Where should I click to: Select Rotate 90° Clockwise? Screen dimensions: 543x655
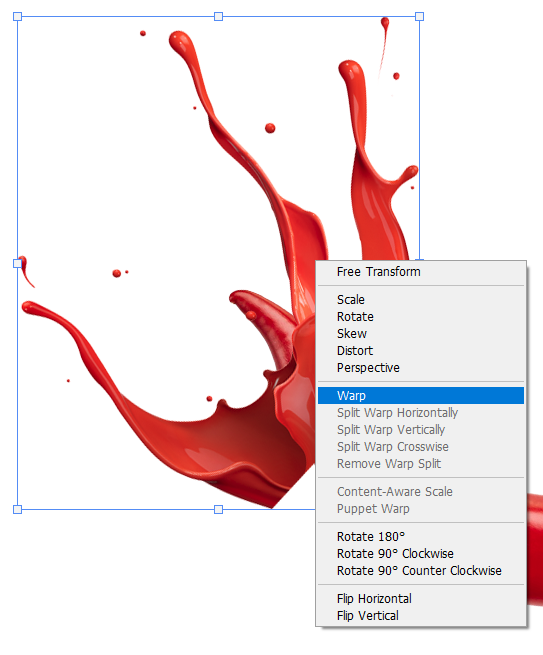(421, 553)
